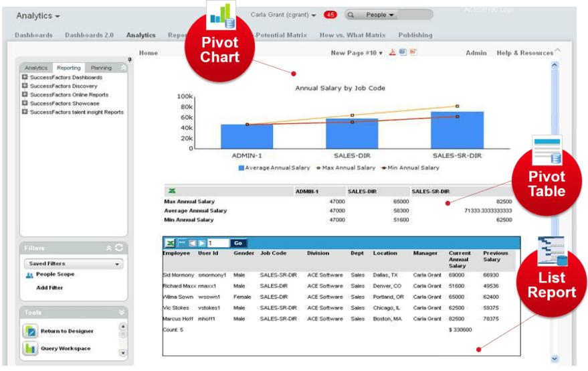Switch to Dashboards 2.0 tab
Screen dimensions: 588x371
click(89, 35)
